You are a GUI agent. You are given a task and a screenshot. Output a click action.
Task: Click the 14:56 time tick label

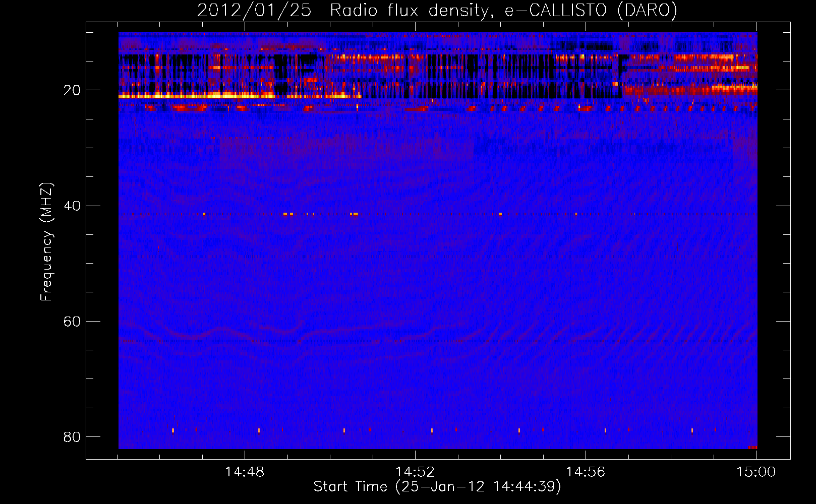586,472
